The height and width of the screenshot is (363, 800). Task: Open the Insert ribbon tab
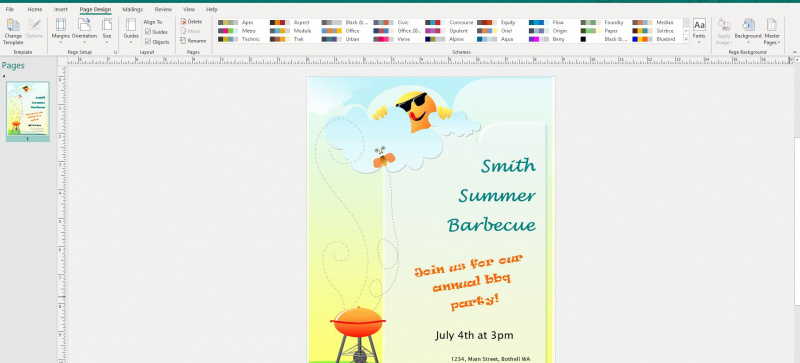point(61,9)
